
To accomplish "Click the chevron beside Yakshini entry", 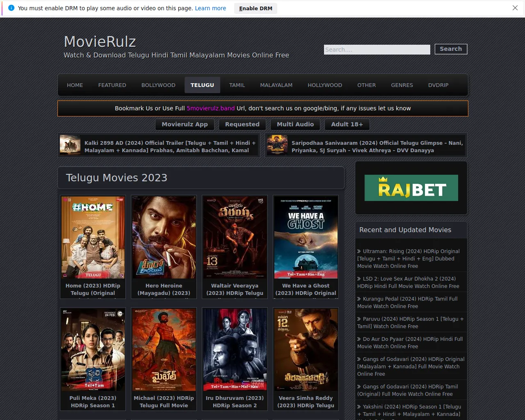I will [359, 407].
